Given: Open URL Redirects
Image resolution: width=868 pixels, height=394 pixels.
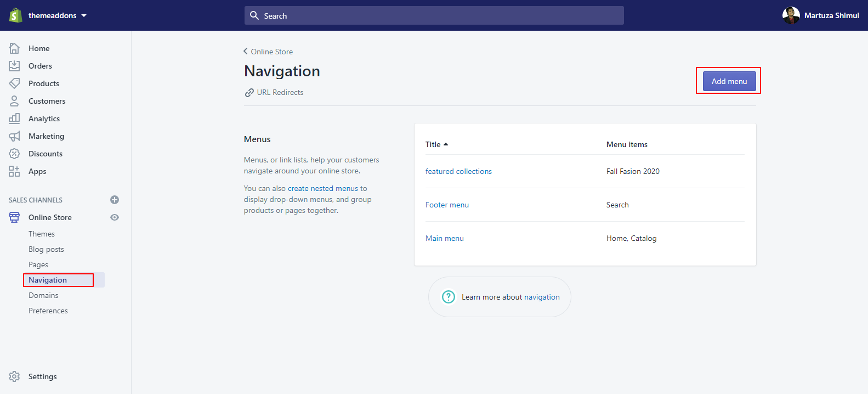Looking at the screenshot, I should tap(280, 92).
